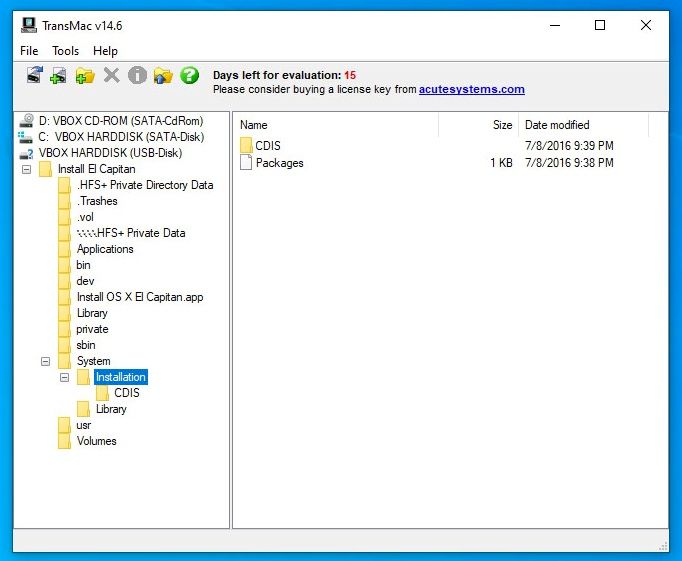Viewport: 682px width, 561px height.
Task: Open the Tools menu
Action: click(66, 51)
